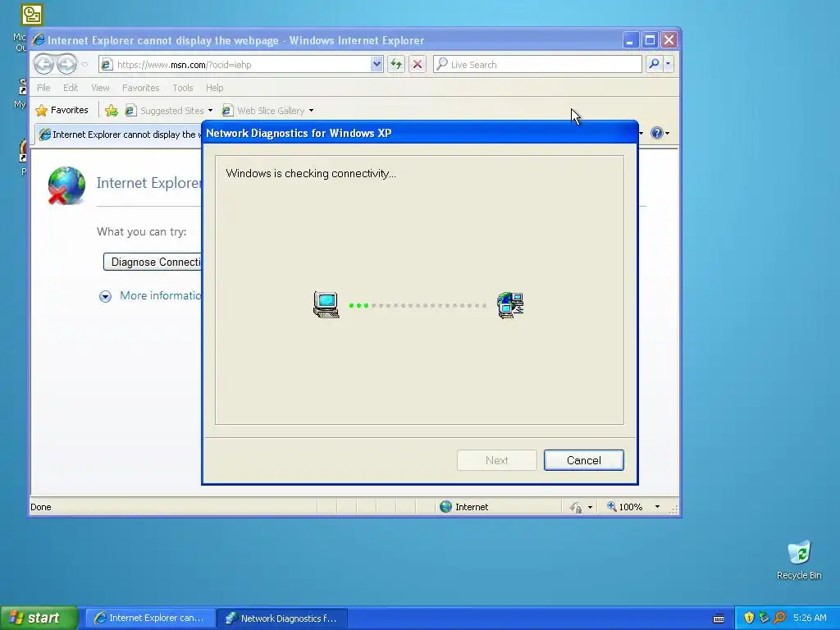Click the network connection tray icon
The image size is (840, 630).
pyautogui.click(x=764, y=618)
